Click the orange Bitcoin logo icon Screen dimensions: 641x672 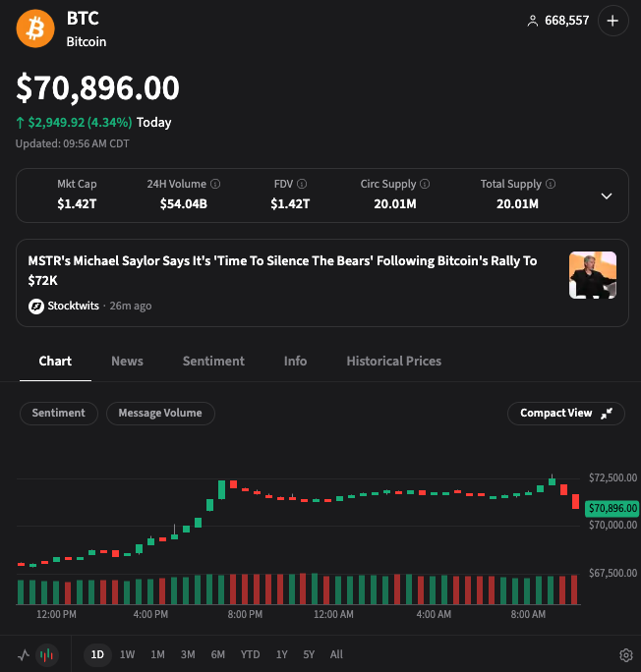35,28
